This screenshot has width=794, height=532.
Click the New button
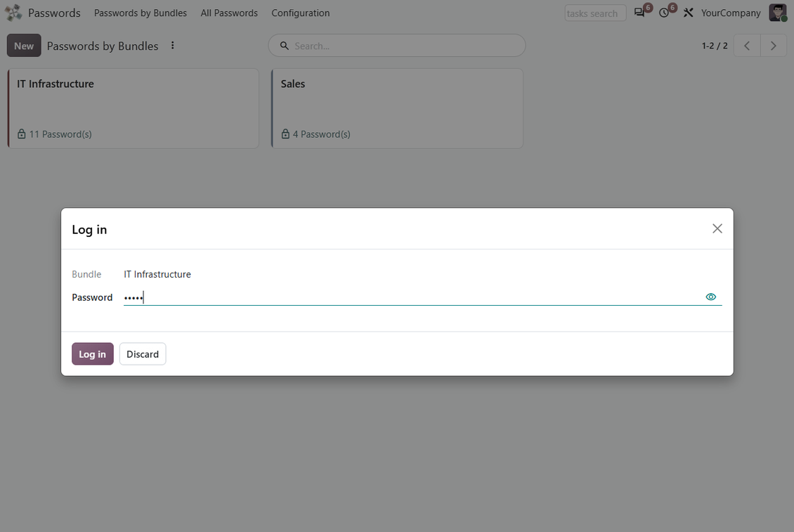tap(24, 46)
